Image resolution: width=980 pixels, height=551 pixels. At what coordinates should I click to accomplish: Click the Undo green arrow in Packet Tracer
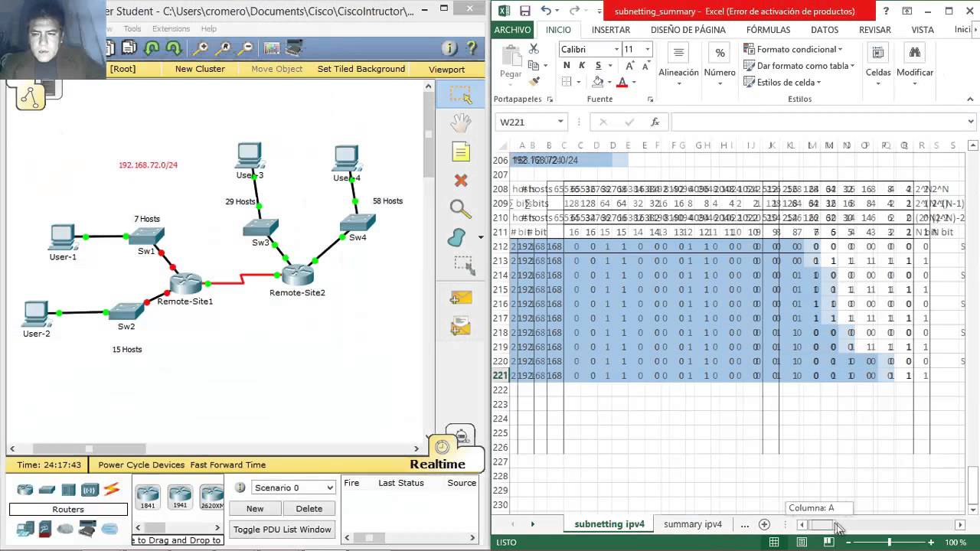(152, 48)
